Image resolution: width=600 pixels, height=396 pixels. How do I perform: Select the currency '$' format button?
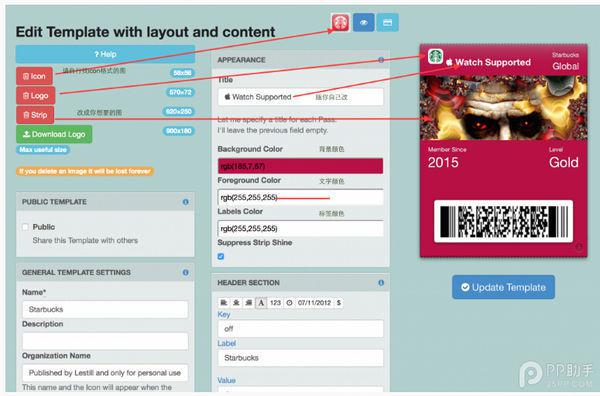click(x=339, y=303)
